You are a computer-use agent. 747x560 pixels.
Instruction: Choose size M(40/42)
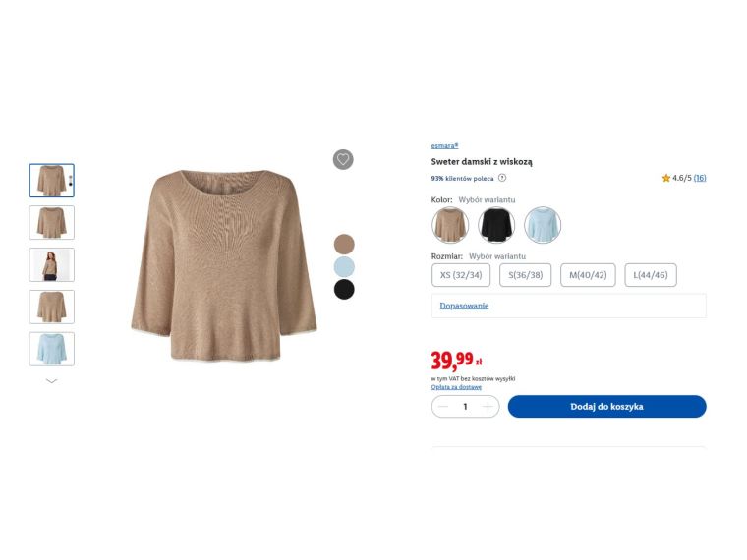(588, 275)
